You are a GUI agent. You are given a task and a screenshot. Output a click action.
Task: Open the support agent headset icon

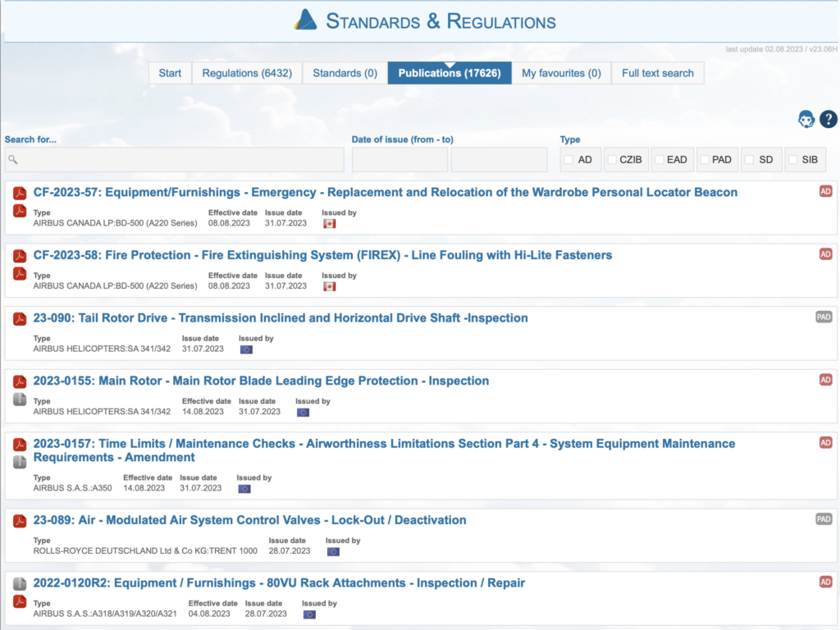click(x=806, y=119)
